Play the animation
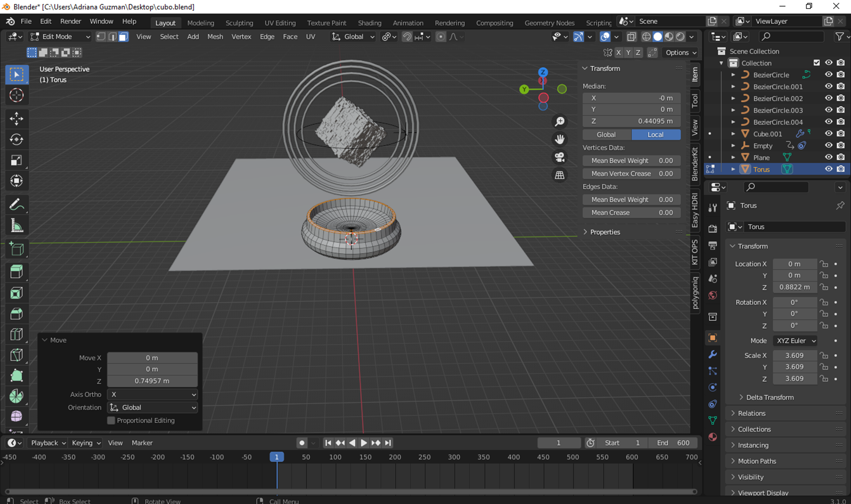The height and width of the screenshot is (504, 851). (364, 443)
